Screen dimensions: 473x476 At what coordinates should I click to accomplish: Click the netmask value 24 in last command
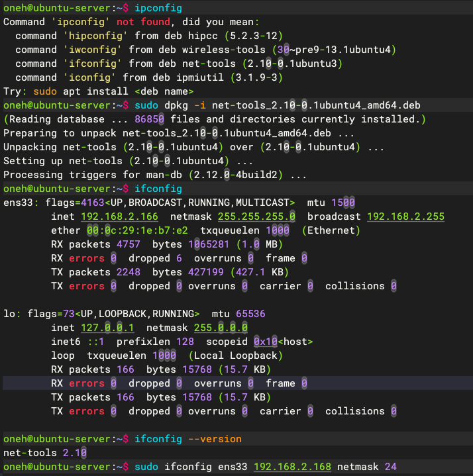click(x=391, y=467)
